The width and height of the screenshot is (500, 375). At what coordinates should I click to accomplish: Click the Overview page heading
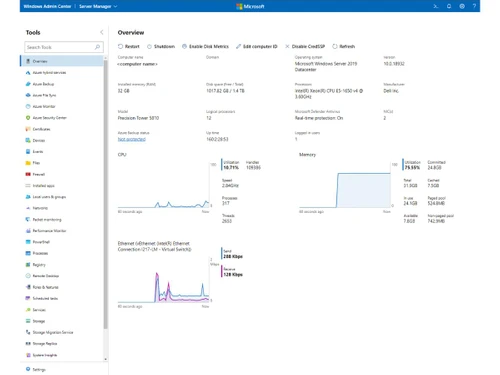[x=131, y=32]
